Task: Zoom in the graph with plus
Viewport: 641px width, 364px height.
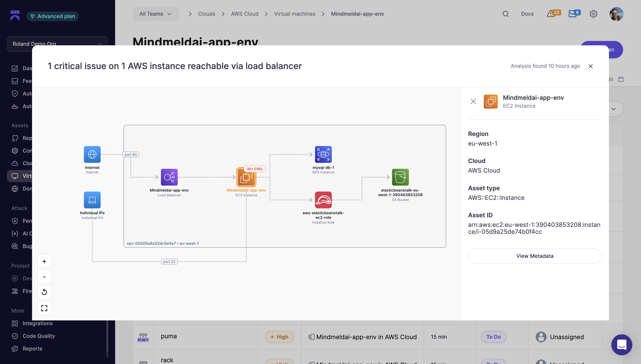Action: point(44,261)
